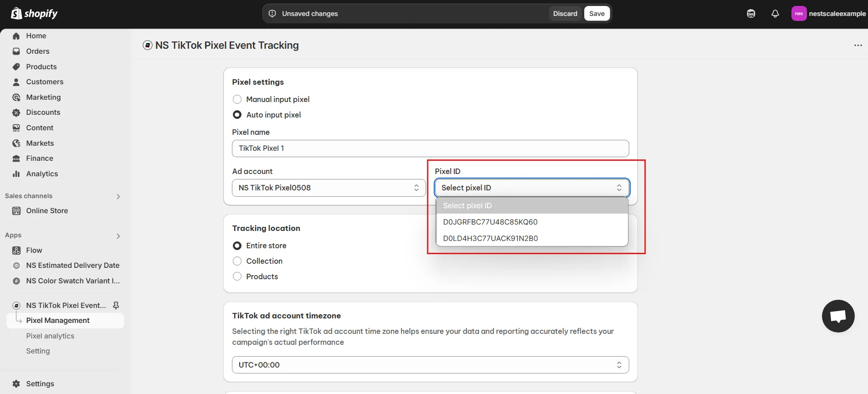Unpin the NS TikTok Pixel Event app
The width and height of the screenshot is (868, 394).
[x=116, y=306]
